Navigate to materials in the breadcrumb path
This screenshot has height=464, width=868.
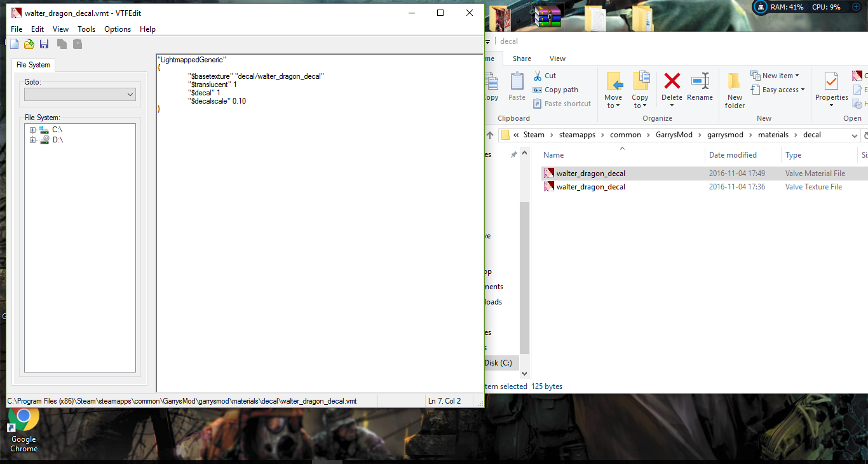click(x=773, y=135)
